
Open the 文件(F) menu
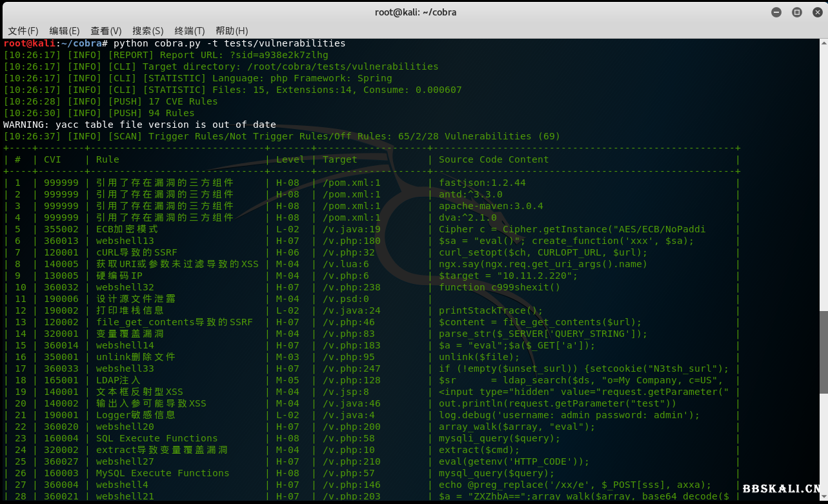coord(23,31)
